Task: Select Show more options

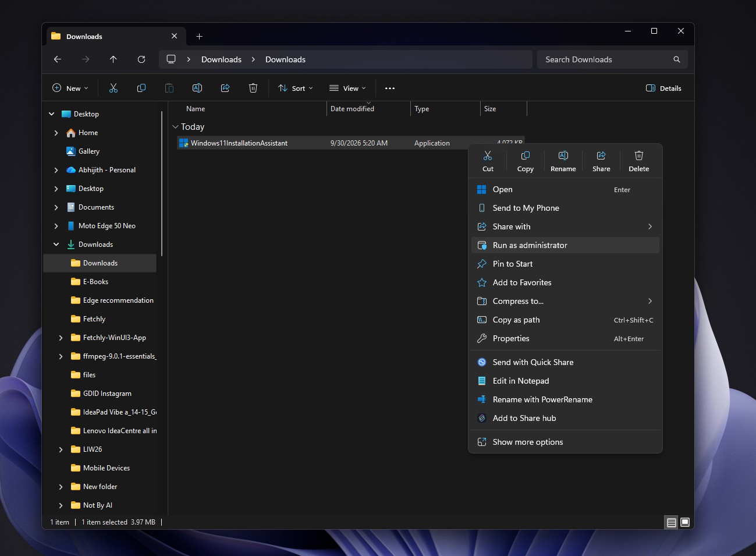Action: [565, 442]
